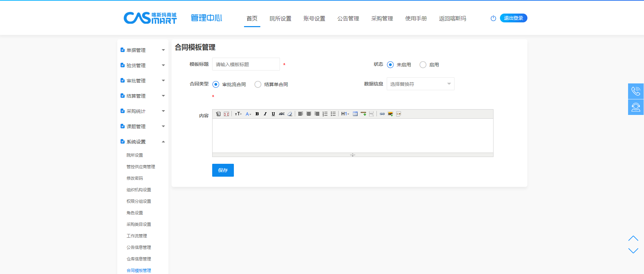Click the phone contact icon on the right
Image resolution: width=644 pixels, height=274 pixels.
[636, 91]
